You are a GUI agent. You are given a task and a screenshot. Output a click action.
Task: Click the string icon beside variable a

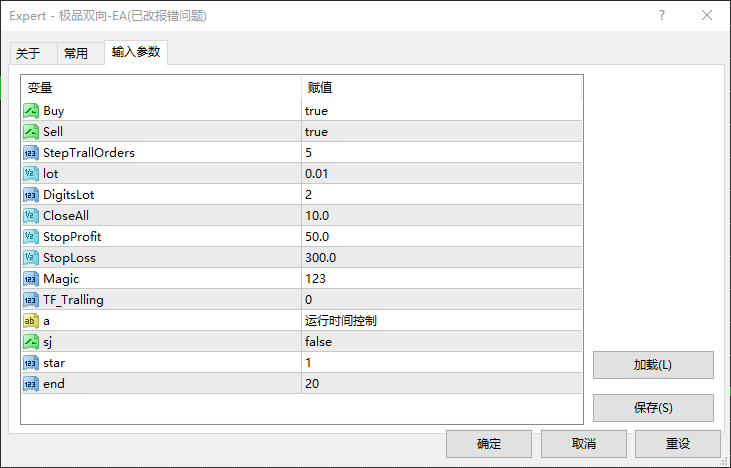coord(31,321)
